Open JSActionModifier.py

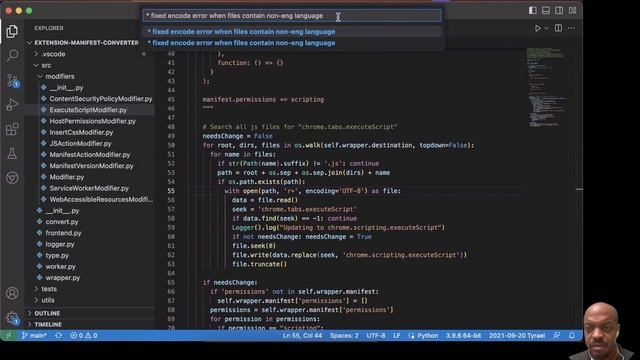[80, 144]
